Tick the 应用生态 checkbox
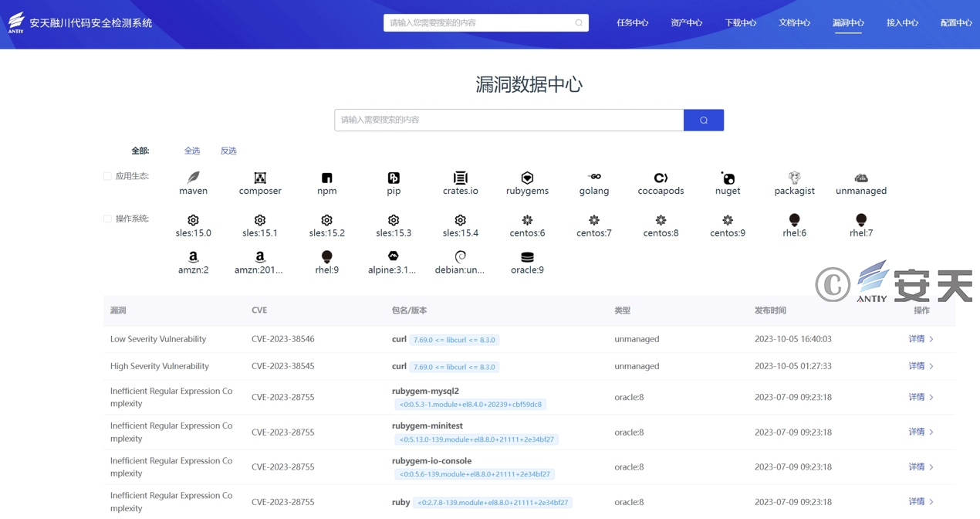The width and height of the screenshot is (980, 519). pos(107,176)
